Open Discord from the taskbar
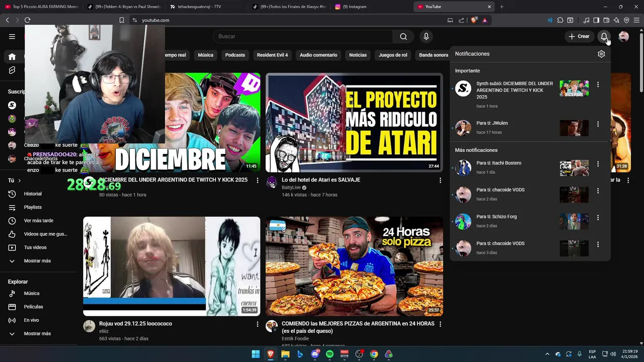The image size is (644, 362). pyautogui.click(x=315, y=354)
